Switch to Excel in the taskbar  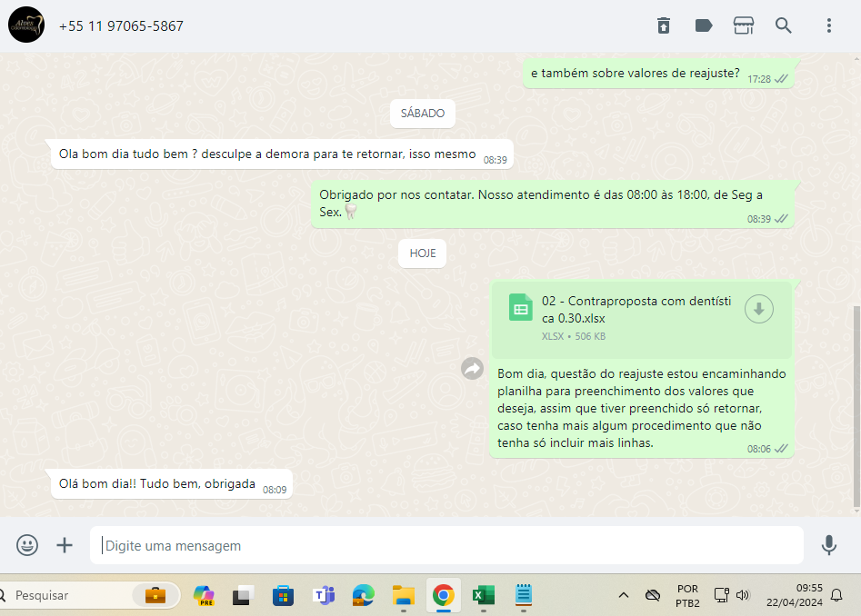pyautogui.click(x=482, y=596)
